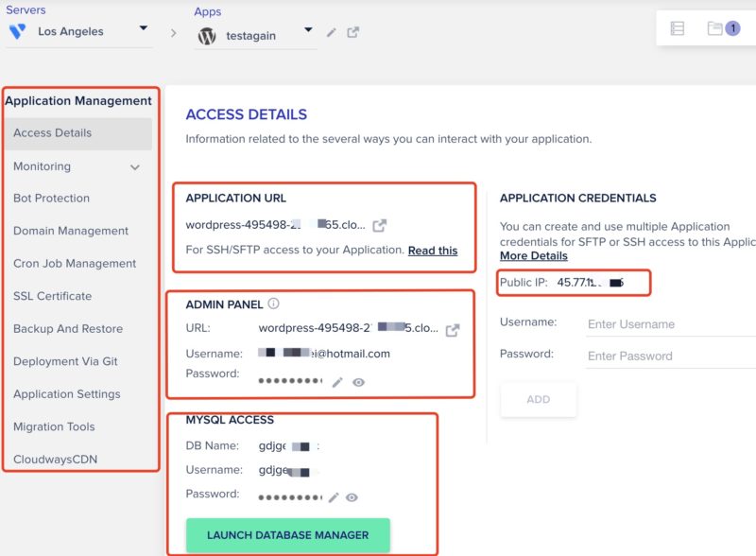Open the server list icon at top right
Viewport: 756px width, 556px height.
pyautogui.click(x=678, y=28)
